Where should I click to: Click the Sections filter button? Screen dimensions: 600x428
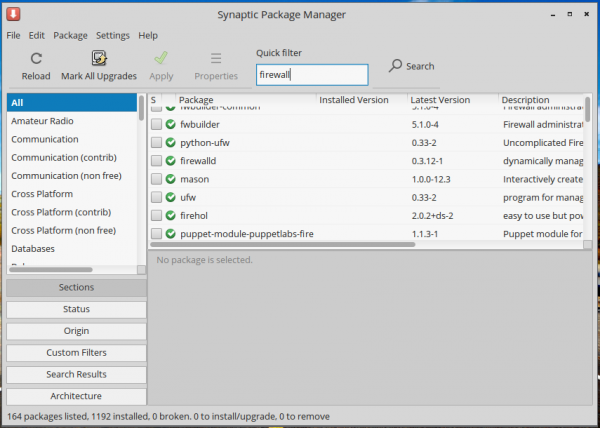tap(76, 287)
